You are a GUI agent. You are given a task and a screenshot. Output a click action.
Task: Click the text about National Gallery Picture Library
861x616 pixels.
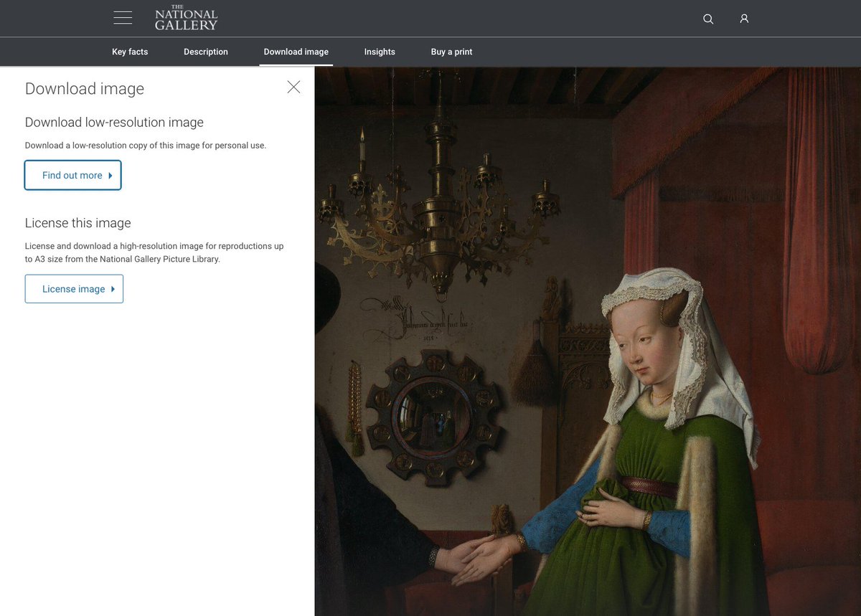(154, 252)
